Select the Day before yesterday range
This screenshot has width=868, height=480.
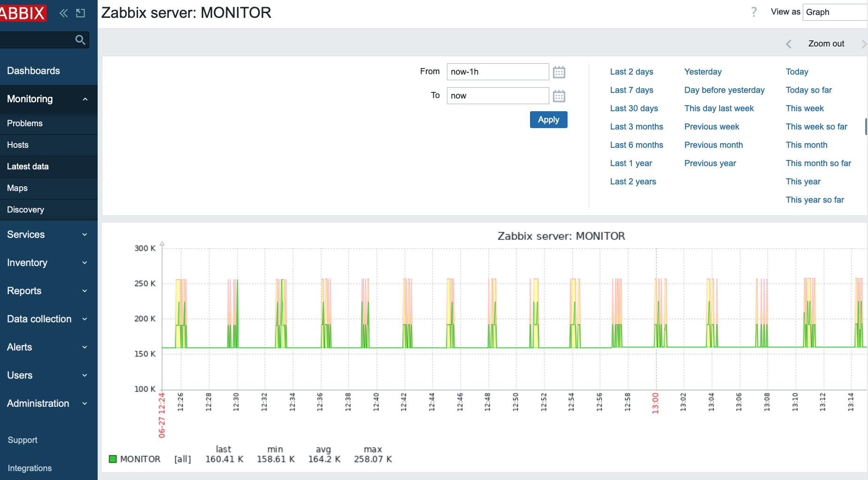(724, 90)
